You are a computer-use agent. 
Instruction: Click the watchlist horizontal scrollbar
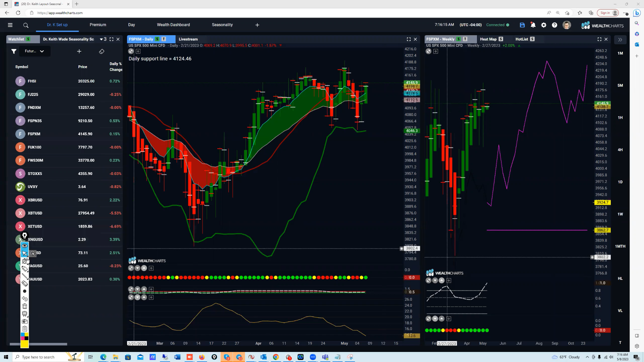(38, 344)
